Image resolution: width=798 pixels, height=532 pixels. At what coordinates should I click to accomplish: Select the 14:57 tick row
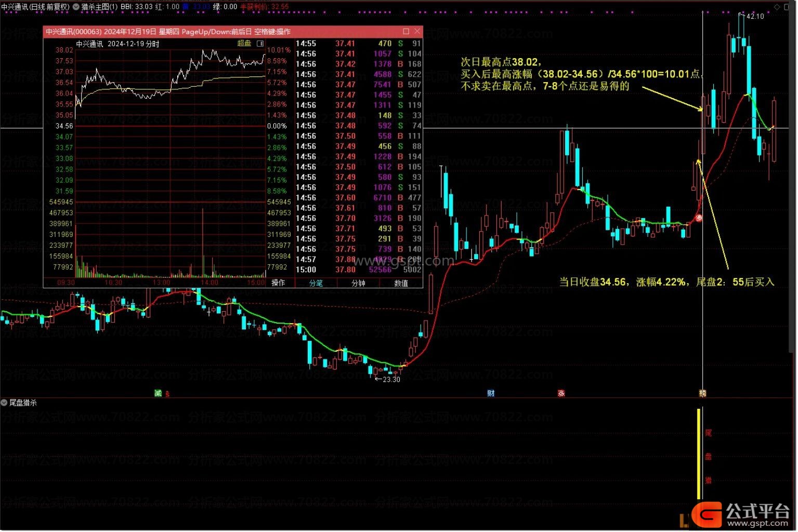(x=359, y=259)
